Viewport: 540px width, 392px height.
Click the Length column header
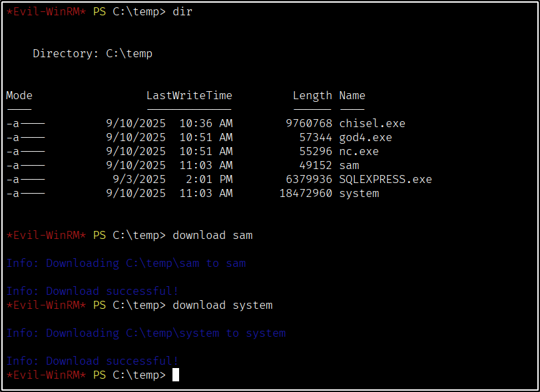point(312,96)
